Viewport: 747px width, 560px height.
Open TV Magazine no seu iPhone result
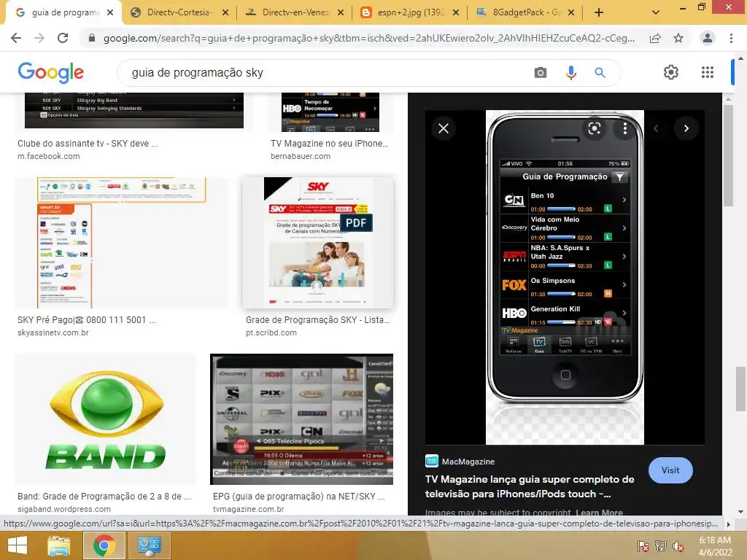pos(330,144)
